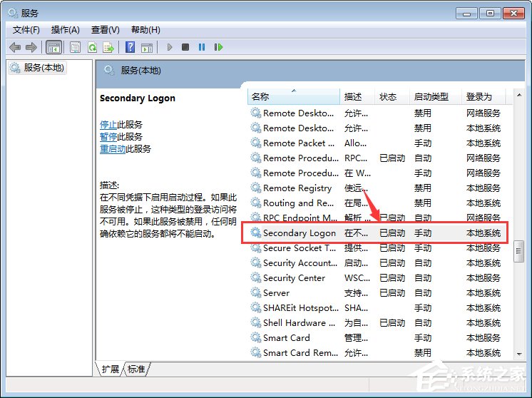Open the Properties toolbar icon
532x398 pixels.
75,47
